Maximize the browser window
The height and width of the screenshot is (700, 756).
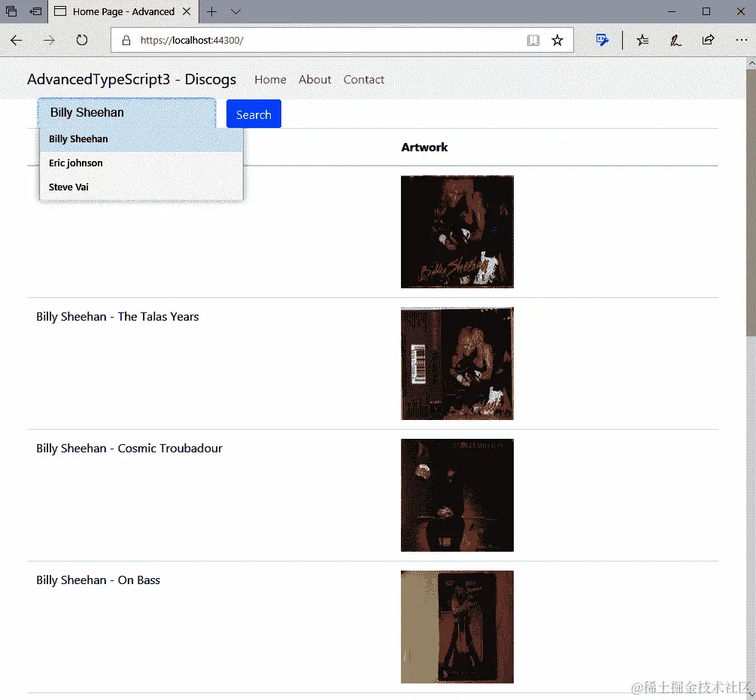(706, 11)
